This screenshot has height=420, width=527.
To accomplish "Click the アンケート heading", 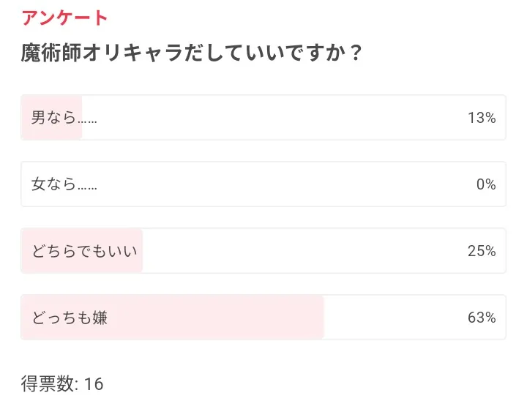I will [64, 18].
